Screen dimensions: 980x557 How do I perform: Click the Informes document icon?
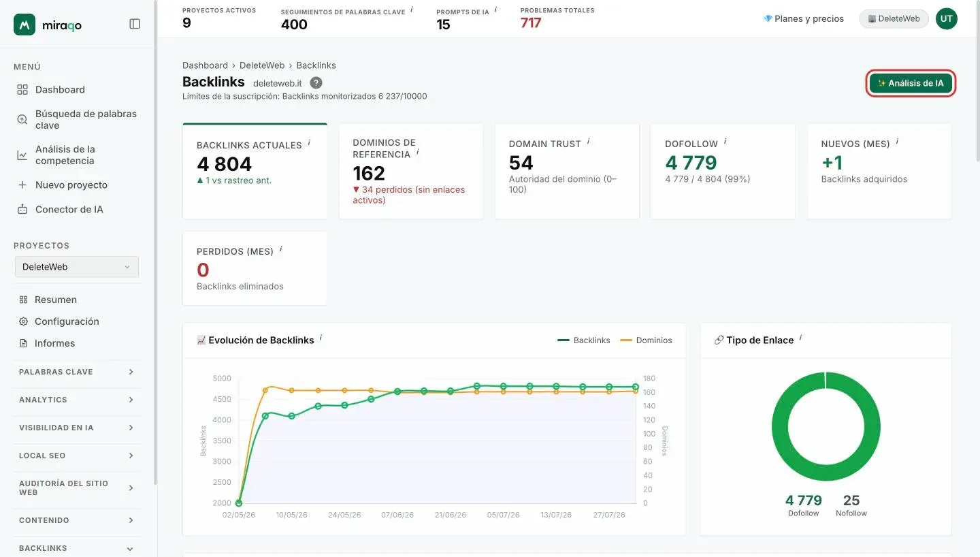tap(23, 343)
